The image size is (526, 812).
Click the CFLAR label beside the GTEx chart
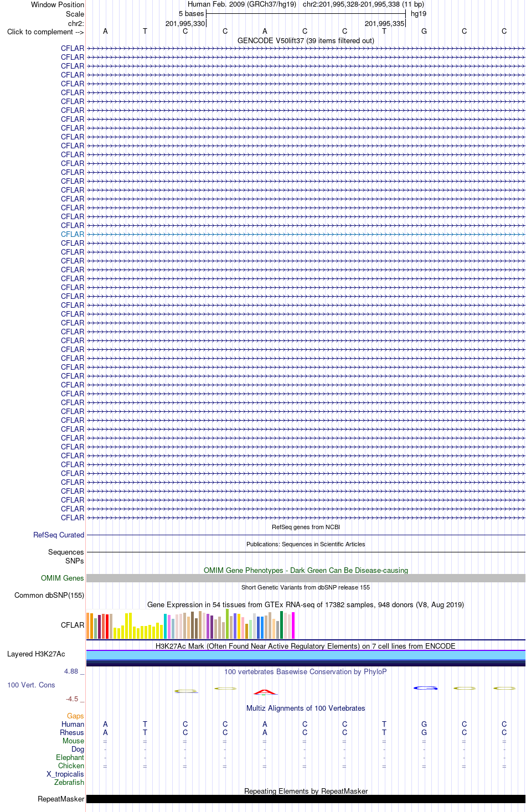(73, 625)
